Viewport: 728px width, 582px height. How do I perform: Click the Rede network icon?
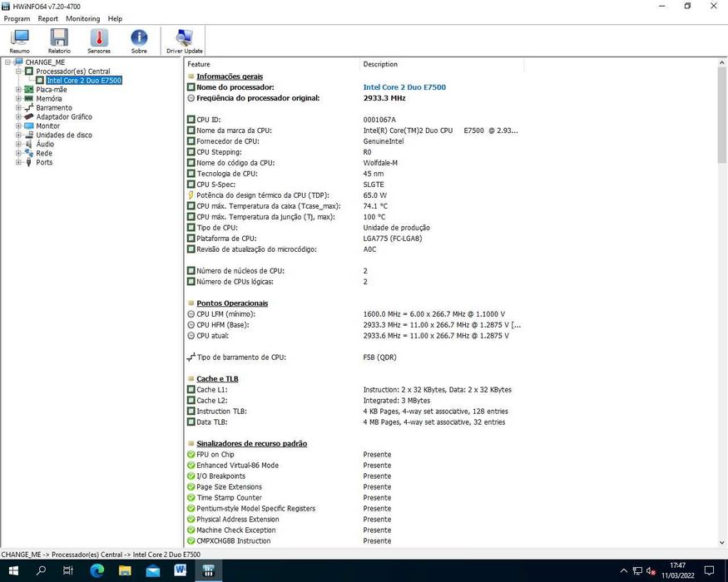(x=29, y=153)
